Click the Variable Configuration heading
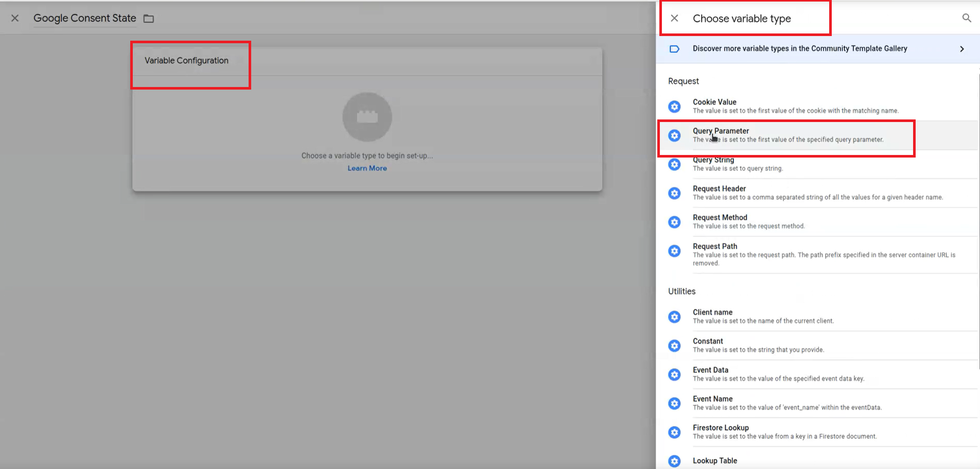 [186, 61]
